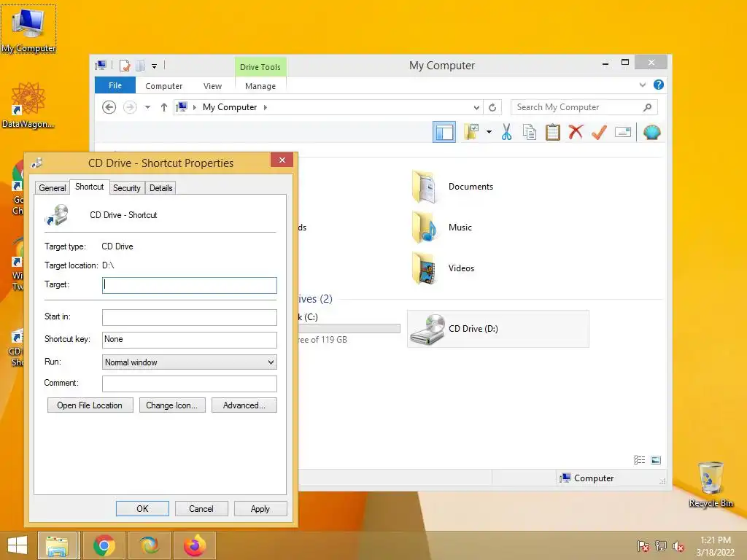
Task: Open the address bar history dropdown
Action: coord(476,108)
